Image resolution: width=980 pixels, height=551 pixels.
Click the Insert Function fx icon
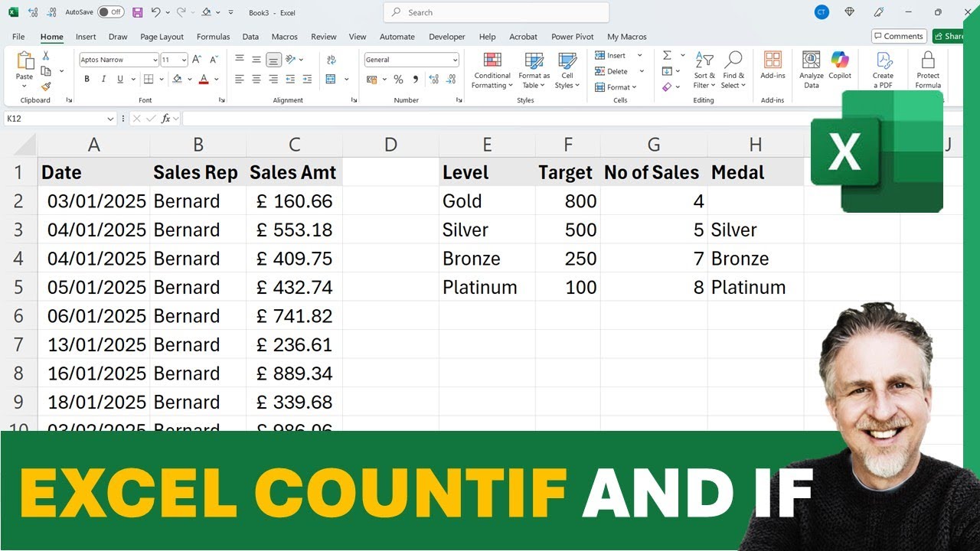click(x=165, y=119)
